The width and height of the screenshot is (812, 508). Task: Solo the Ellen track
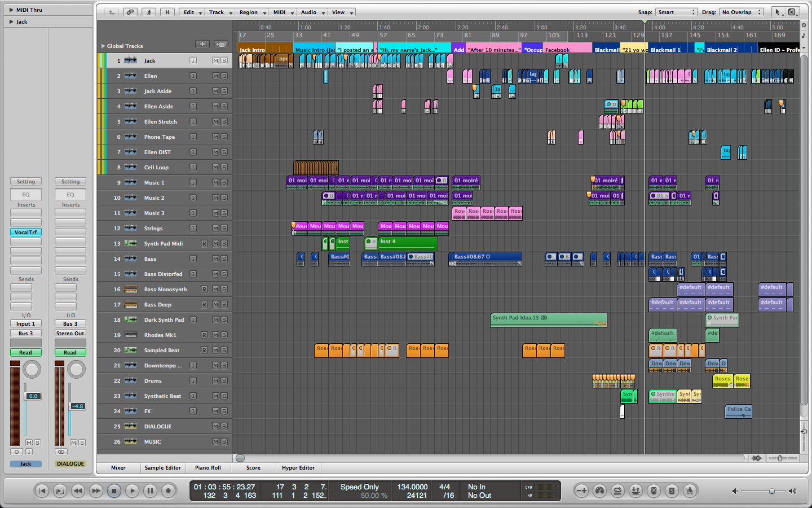tap(224, 76)
